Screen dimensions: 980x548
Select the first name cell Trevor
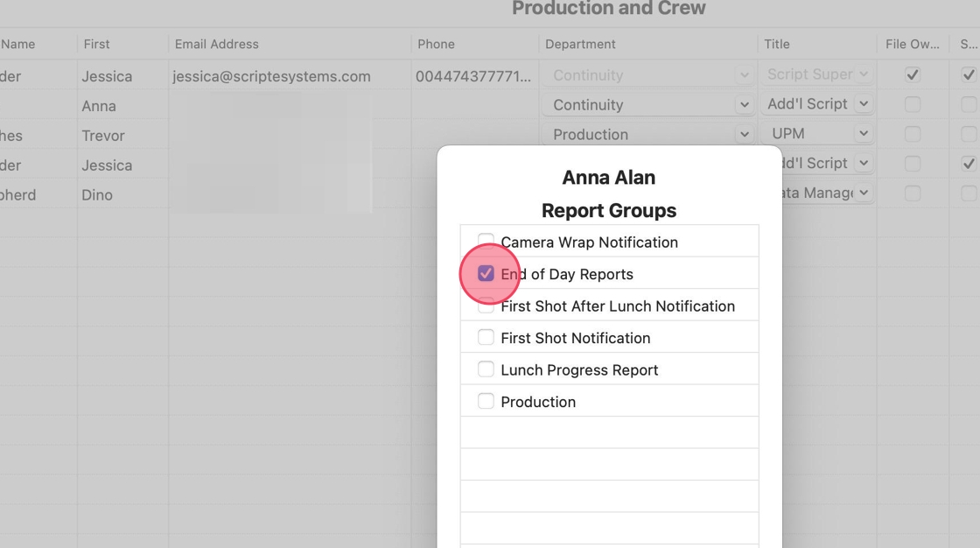[103, 136]
